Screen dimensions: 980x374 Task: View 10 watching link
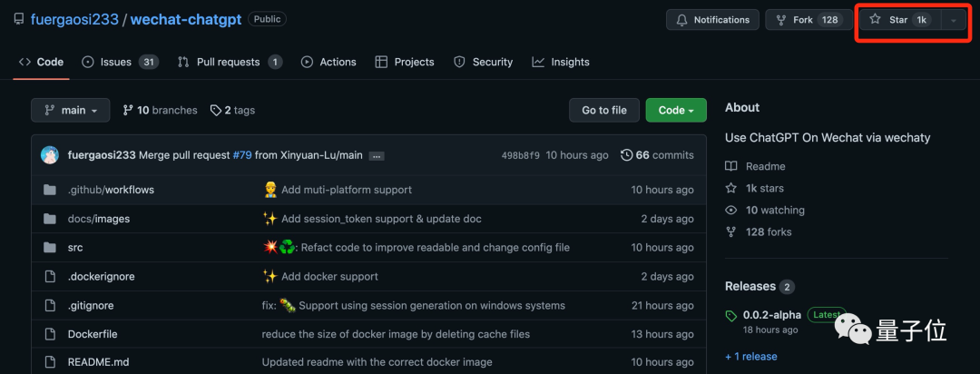[775, 210]
